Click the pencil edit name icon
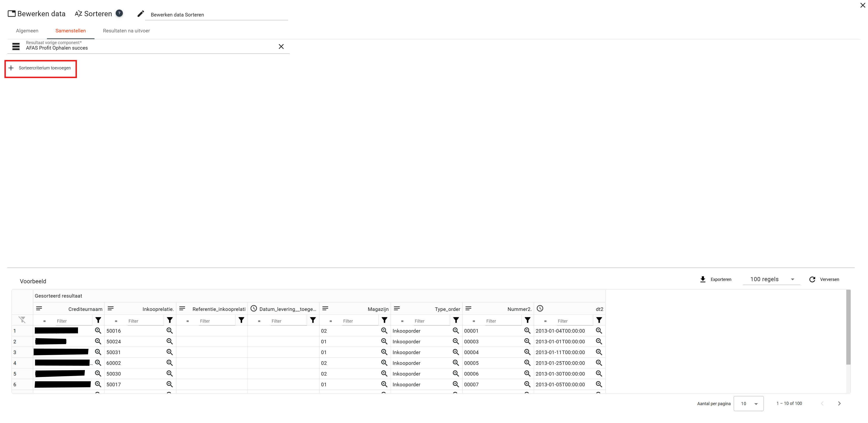Viewport: 868px width, 423px height. [141, 14]
